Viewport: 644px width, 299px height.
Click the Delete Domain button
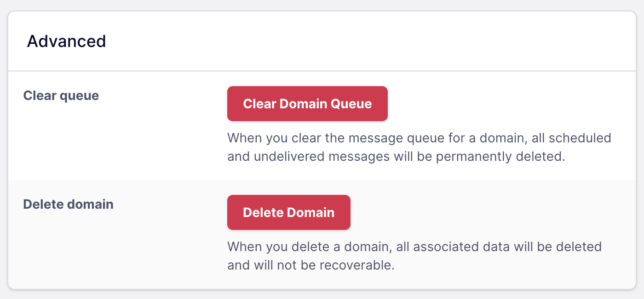288,212
